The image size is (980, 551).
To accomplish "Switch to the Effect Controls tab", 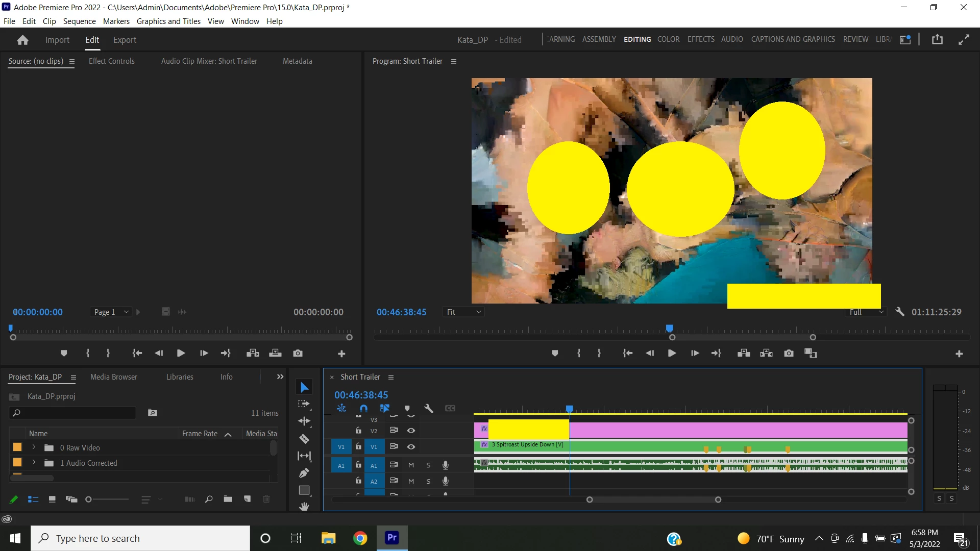I will (111, 61).
